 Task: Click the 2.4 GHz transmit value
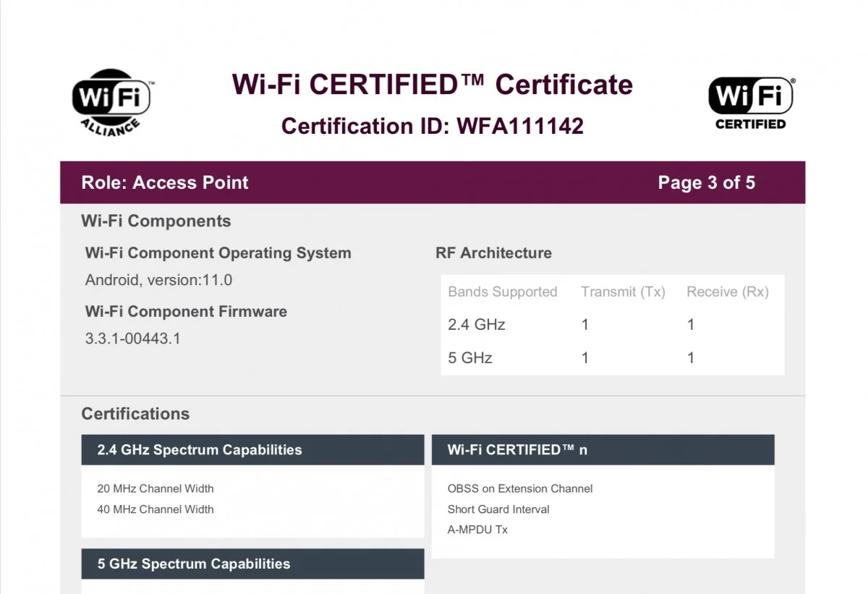coord(585,325)
